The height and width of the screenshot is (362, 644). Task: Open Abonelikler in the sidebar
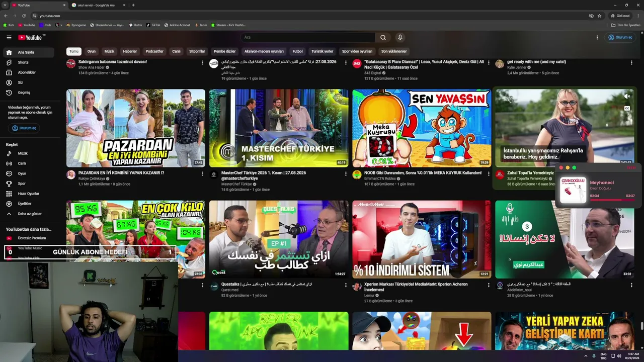point(29,72)
